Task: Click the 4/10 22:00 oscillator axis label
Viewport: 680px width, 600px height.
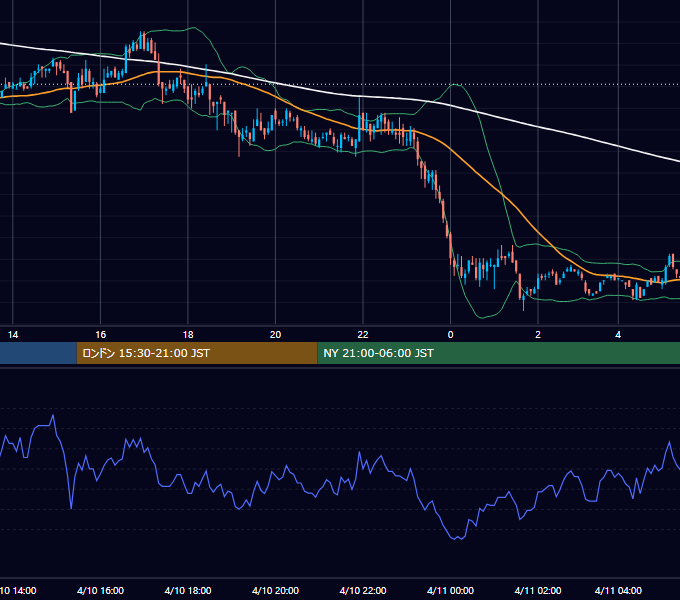Action: pos(363,590)
